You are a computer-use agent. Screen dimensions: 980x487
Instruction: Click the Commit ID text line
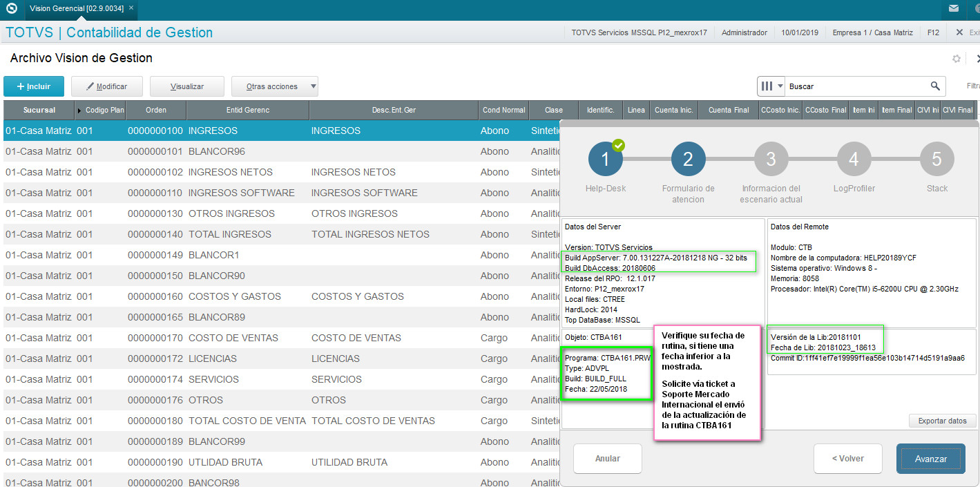pyautogui.click(x=867, y=358)
